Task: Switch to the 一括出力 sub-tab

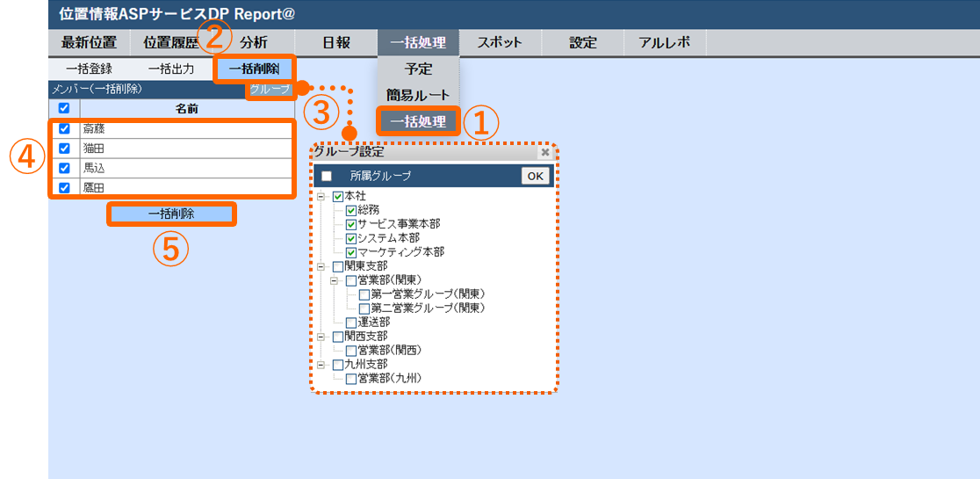Action: (171, 69)
